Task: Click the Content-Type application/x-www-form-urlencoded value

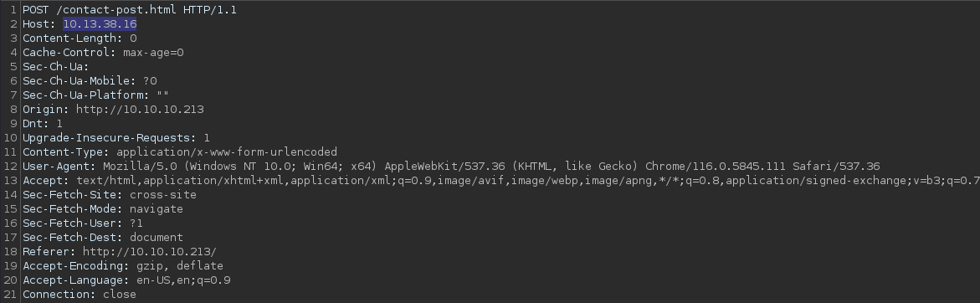Action: tap(227, 152)
